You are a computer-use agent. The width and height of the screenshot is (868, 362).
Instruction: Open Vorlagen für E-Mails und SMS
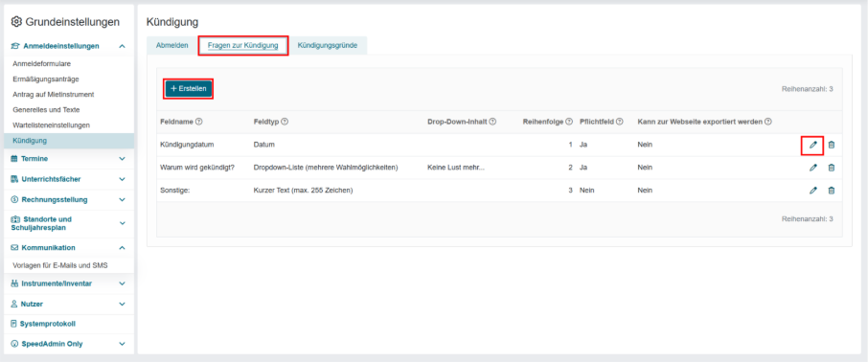click(x=59, y=265)
